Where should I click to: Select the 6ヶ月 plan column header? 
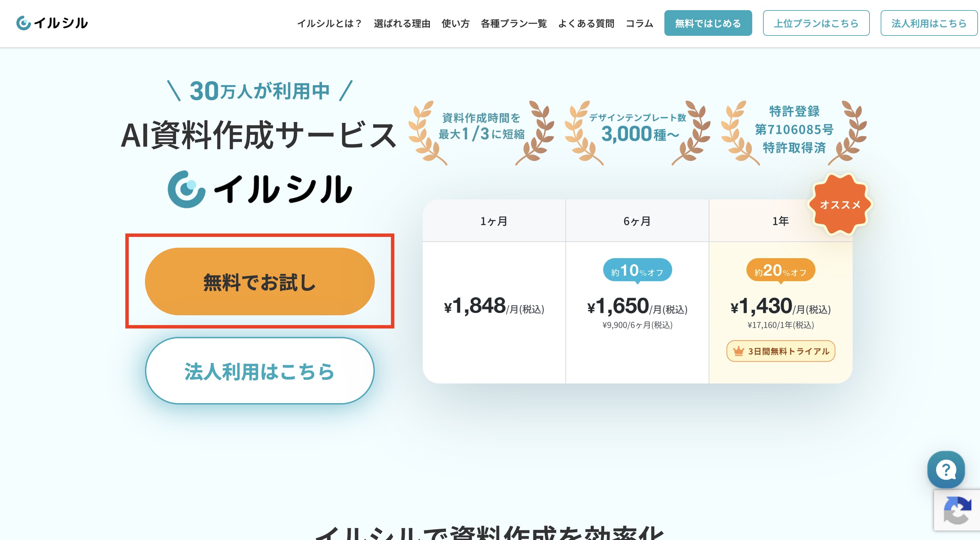click(x=637, y=221)
